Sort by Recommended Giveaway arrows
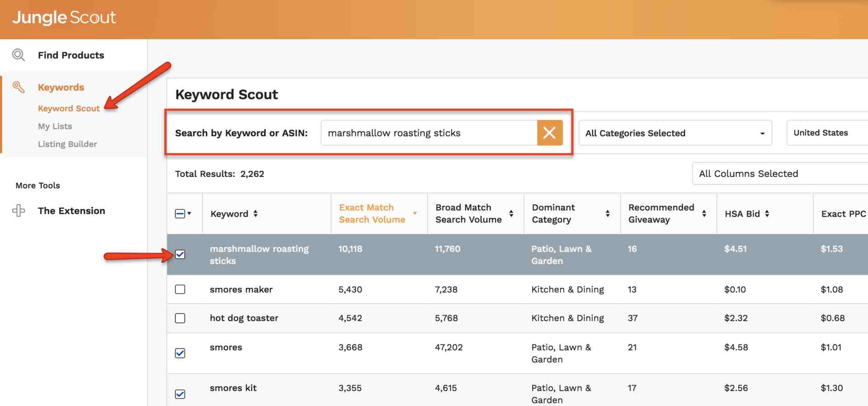Viewport: 868px width, 406px height. tap(704, 213)
